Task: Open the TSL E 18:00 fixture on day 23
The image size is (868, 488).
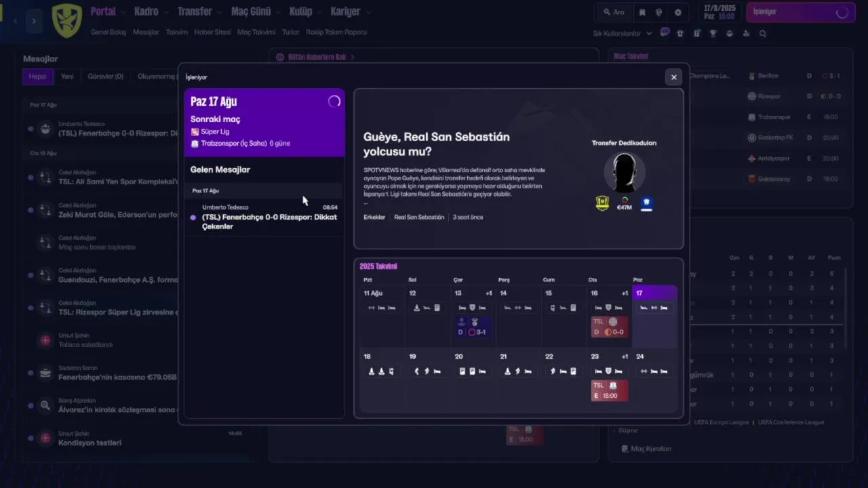Action: point(610,390)
